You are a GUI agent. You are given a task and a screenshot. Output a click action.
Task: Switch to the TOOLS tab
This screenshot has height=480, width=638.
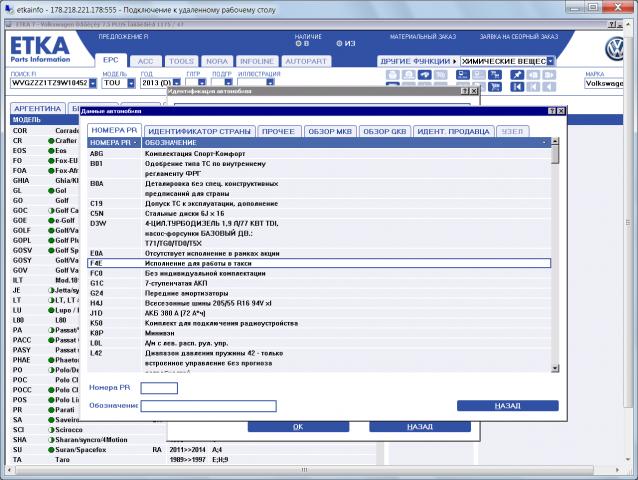(x=181, y=61)
